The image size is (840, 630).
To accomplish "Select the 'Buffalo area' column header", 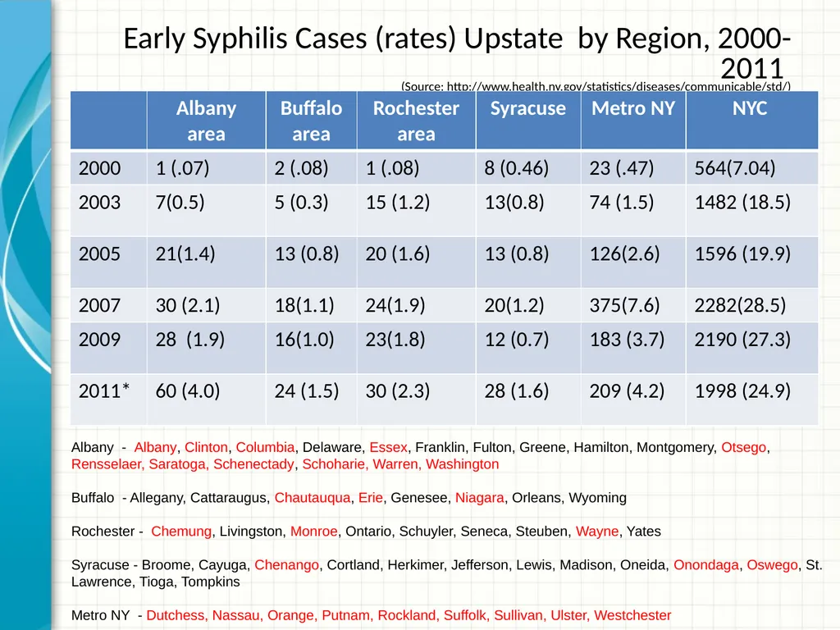I will click(x=311, y=121).
